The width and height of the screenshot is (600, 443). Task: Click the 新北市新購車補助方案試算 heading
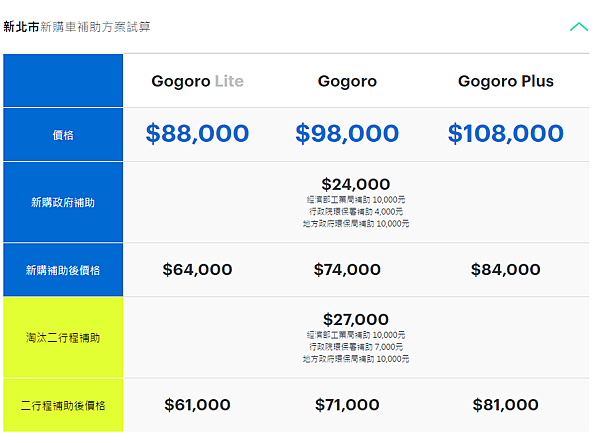click(x=77, y=27)
